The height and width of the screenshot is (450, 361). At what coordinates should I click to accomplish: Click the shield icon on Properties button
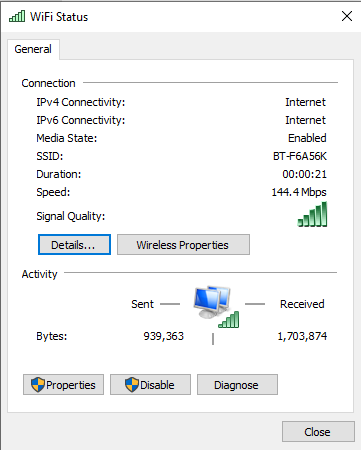[38, 385]
